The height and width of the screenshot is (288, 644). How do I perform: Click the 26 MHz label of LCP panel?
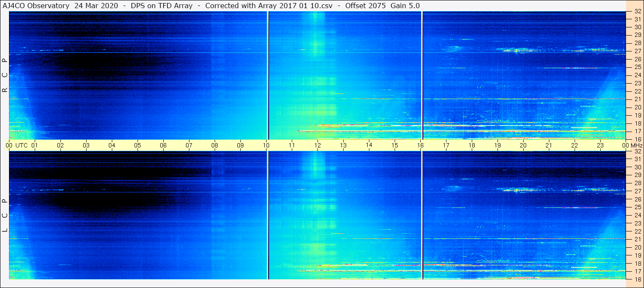tap(637, 199)
